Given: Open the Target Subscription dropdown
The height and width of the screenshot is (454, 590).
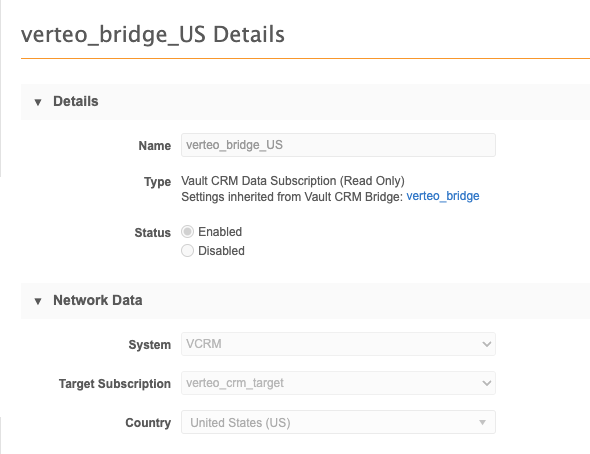Looking at the screenshot, I should click(x=338, y=383).
